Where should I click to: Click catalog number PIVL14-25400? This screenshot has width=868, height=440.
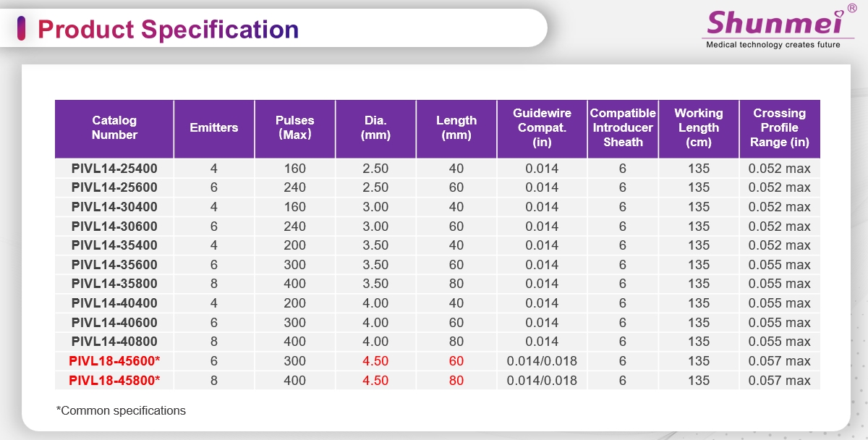tap(114, 169)
